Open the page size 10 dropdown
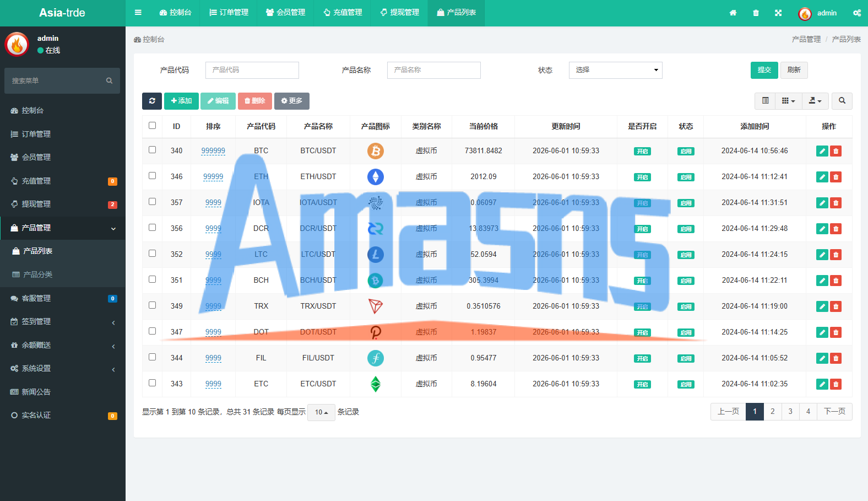The width and height of the screenshot is (868, 501). [x=322, y=412]
